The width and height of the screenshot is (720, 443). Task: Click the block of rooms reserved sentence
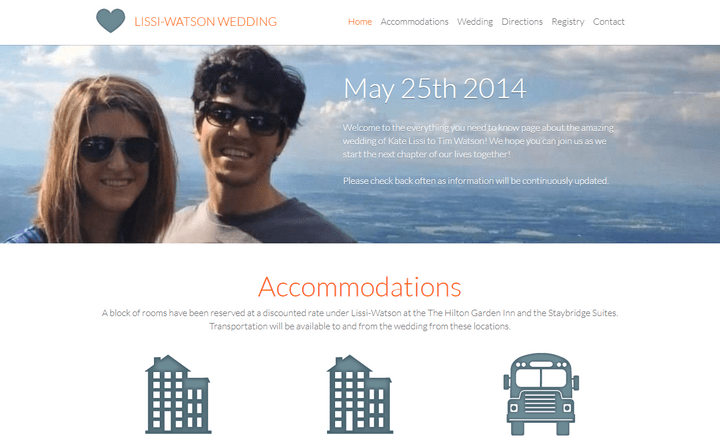pos(360,313)
